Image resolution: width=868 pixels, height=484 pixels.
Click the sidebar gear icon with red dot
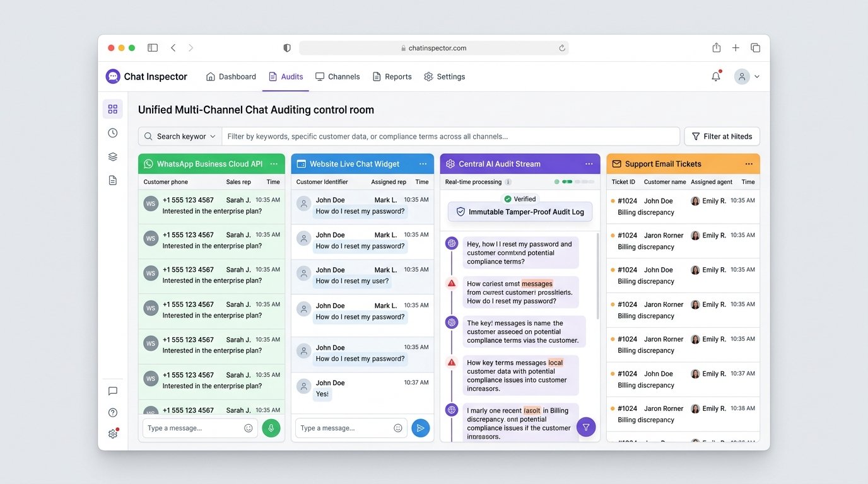point(113,434)
